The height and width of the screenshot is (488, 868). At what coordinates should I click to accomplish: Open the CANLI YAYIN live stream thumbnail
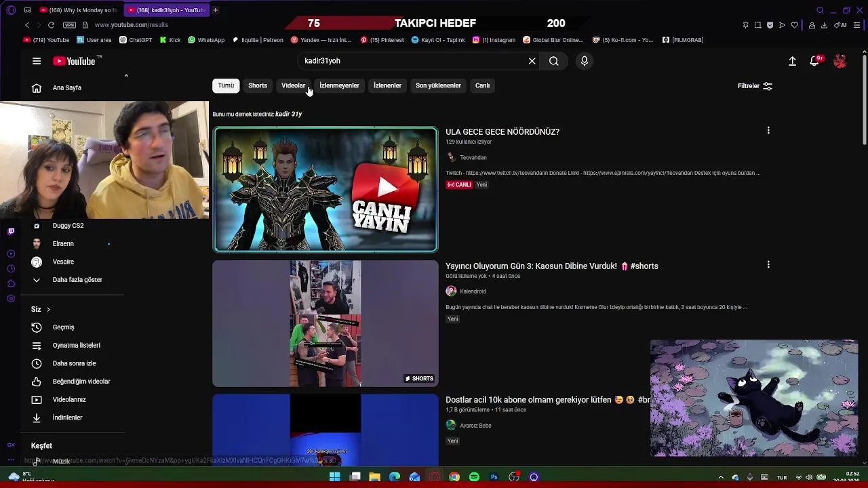point(325,189)
